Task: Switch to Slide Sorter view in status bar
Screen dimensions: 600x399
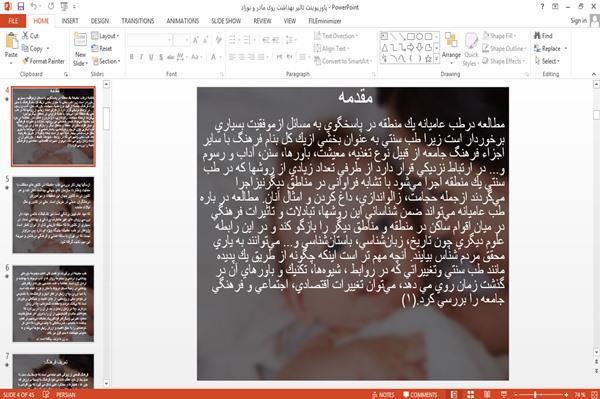Action: point(471,394)
